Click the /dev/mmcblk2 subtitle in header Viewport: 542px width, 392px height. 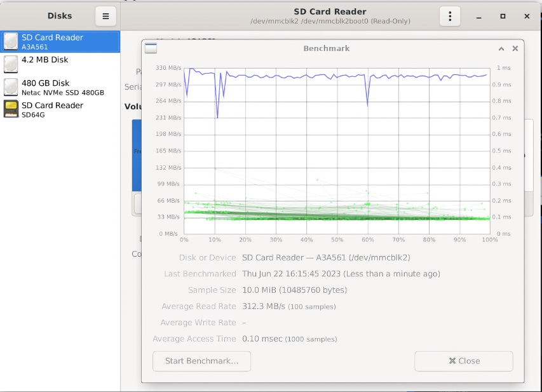pos(330,21)
